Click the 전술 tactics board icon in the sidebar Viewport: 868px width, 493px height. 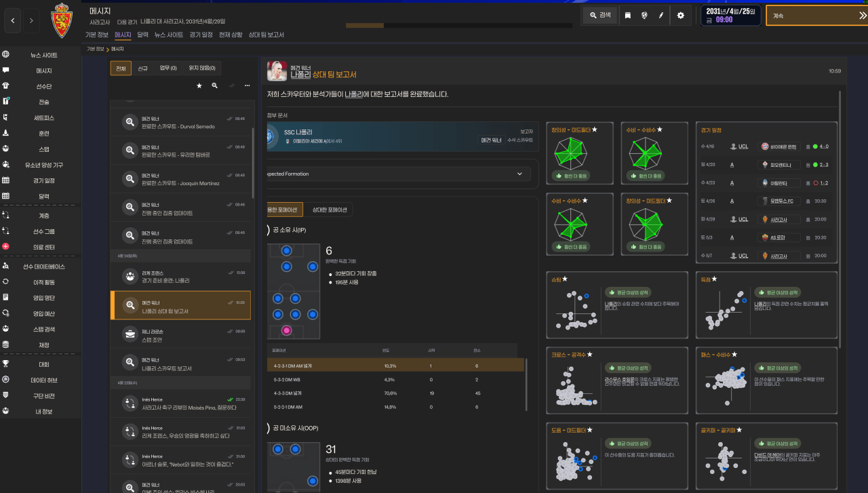click(x=6, y=102)
